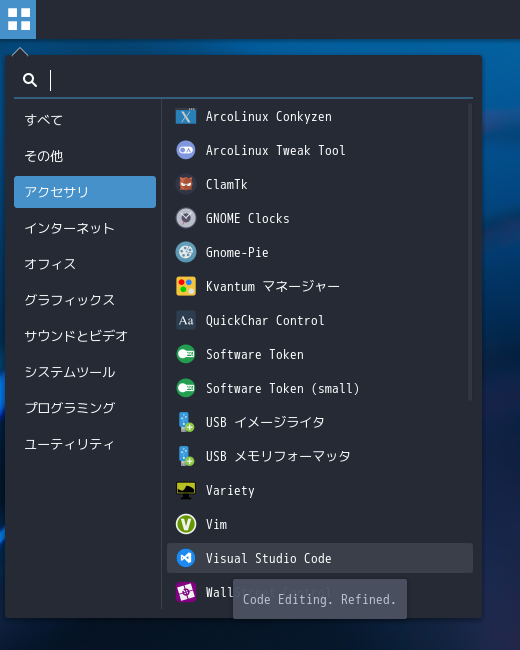Image resolution: width=520 pixels, height=650 pixels.
Task: Open GNOME Clocks by its label
Action: 248,218
